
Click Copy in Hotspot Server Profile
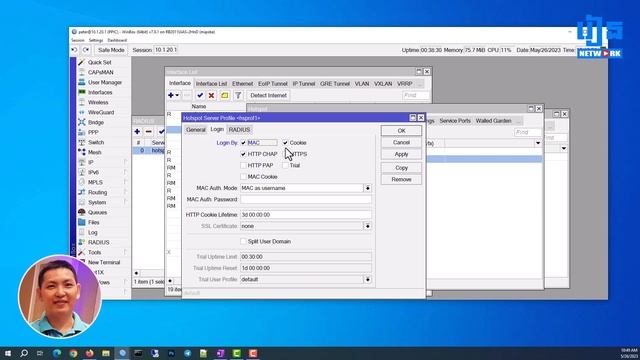point(401,168)
